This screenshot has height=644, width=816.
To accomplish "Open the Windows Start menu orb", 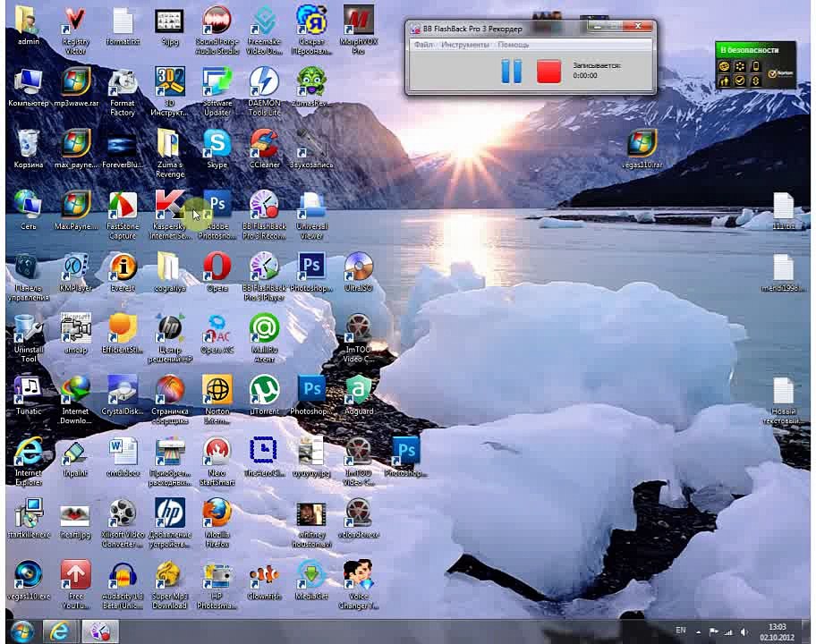I will click(x=22, y=631).
